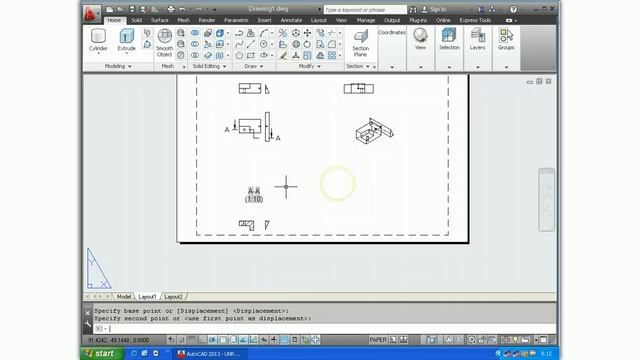The width and height of the screenshot is (640, 360).
Task: Click the Section Plane tool
Action: (360, 42)
